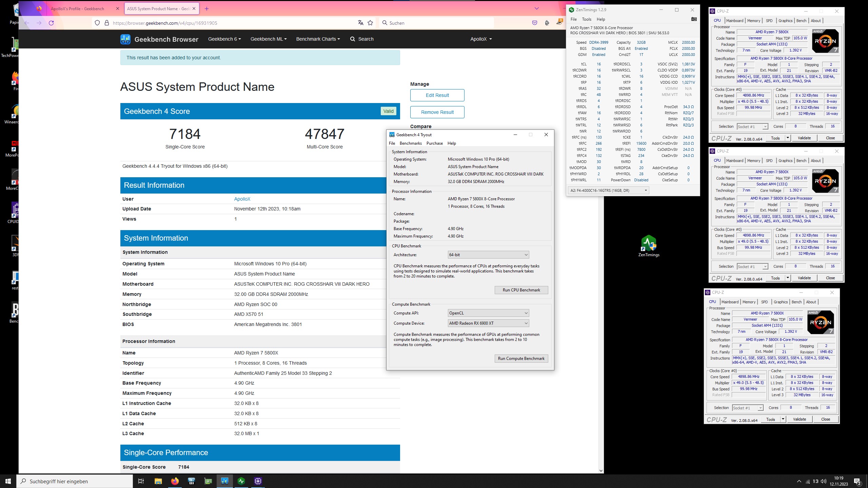Click the padlock site security icon

[107, 23]
